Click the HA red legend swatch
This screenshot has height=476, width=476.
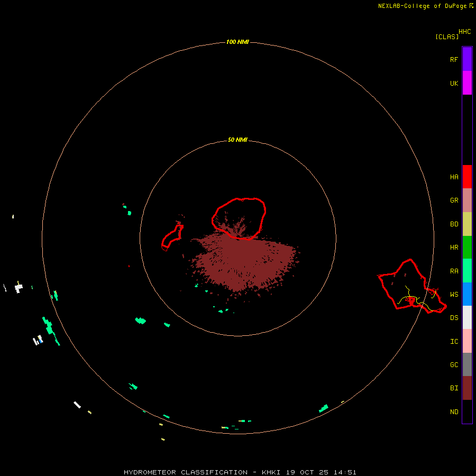(x=467, y=177)
